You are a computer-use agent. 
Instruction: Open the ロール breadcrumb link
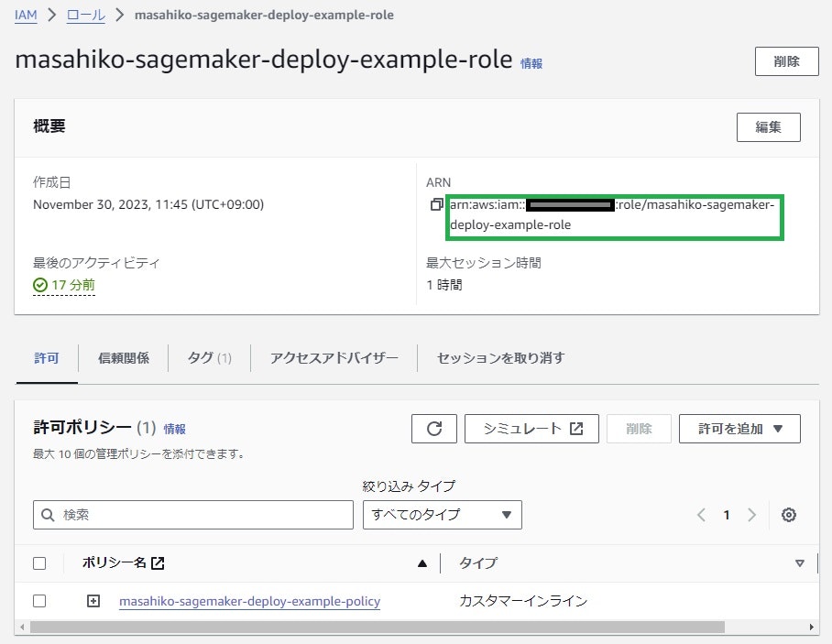(86, 15)
